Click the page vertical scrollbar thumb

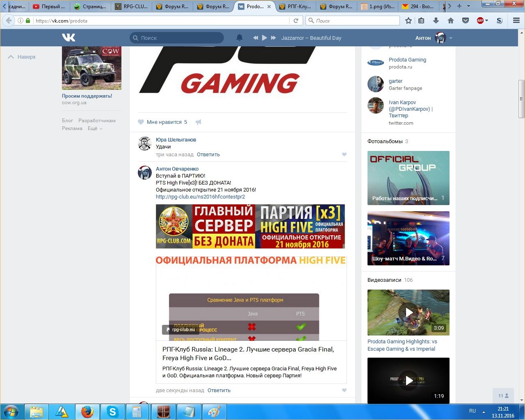521,98
